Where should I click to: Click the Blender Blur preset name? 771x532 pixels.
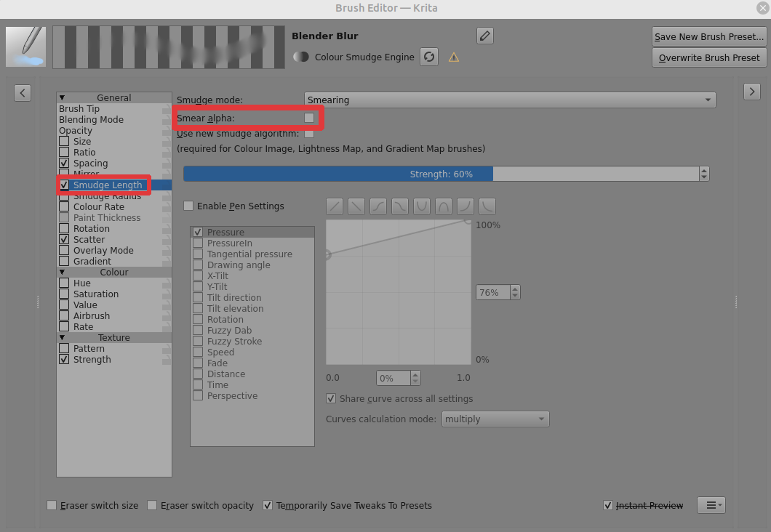coord(325,36)
